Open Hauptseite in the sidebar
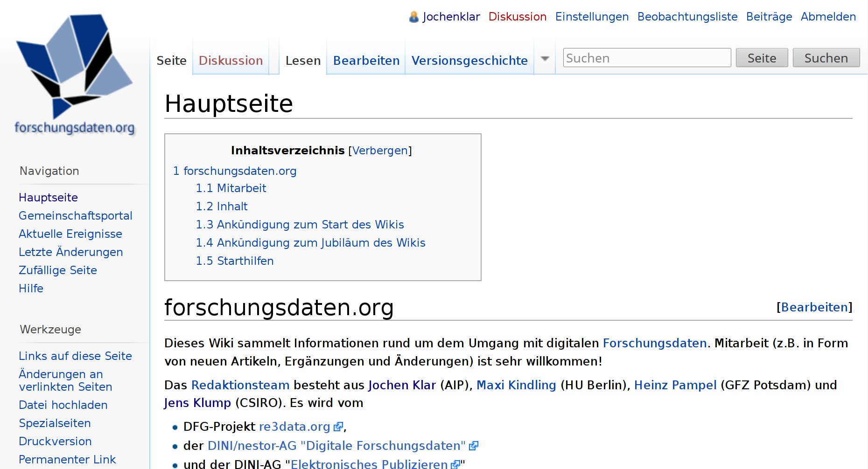868x469 pixels. point(48,198)
